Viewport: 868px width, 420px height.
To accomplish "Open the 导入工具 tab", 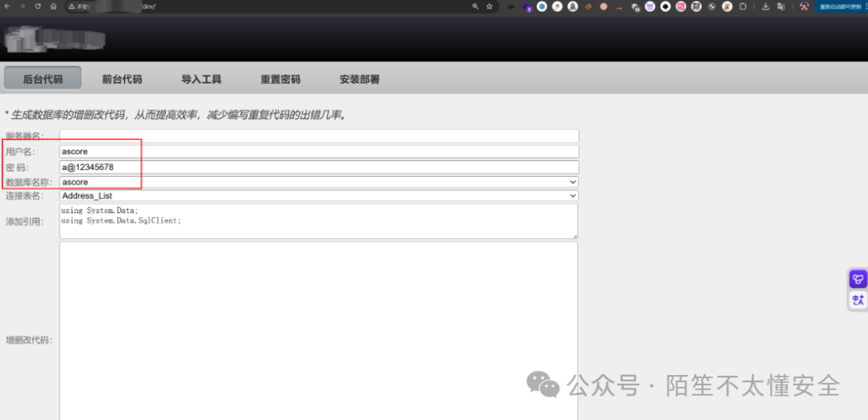I will point(202,79).
